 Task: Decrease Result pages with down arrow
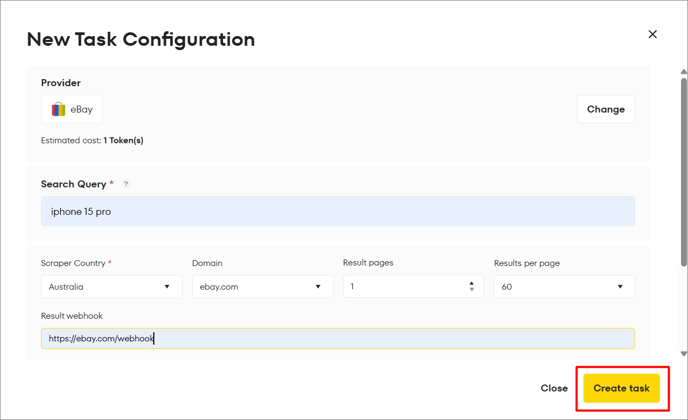click(x=472, y=289)
